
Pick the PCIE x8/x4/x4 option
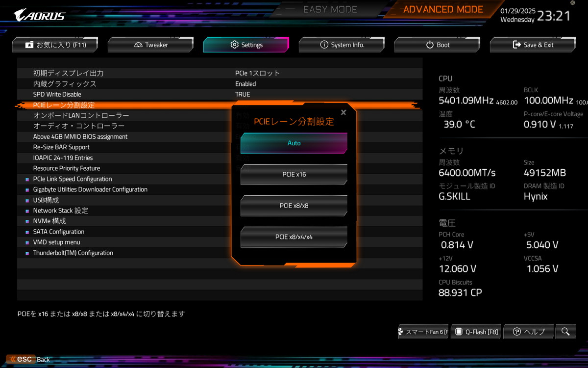[294, 237]
